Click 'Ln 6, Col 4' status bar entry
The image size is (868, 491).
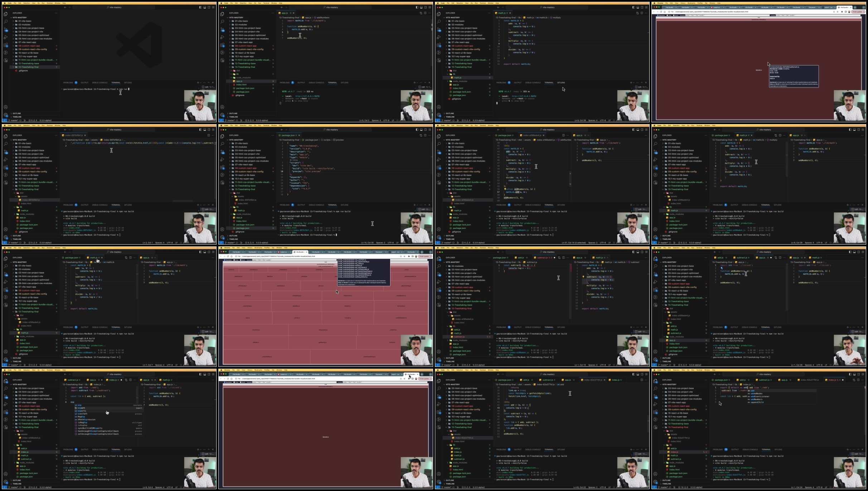tap(147, 487)
